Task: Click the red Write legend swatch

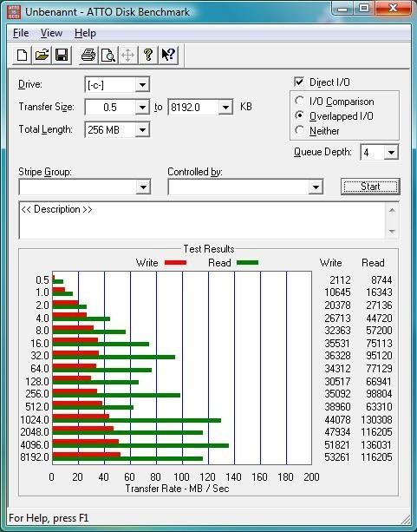Action: (x=175, y=263)
